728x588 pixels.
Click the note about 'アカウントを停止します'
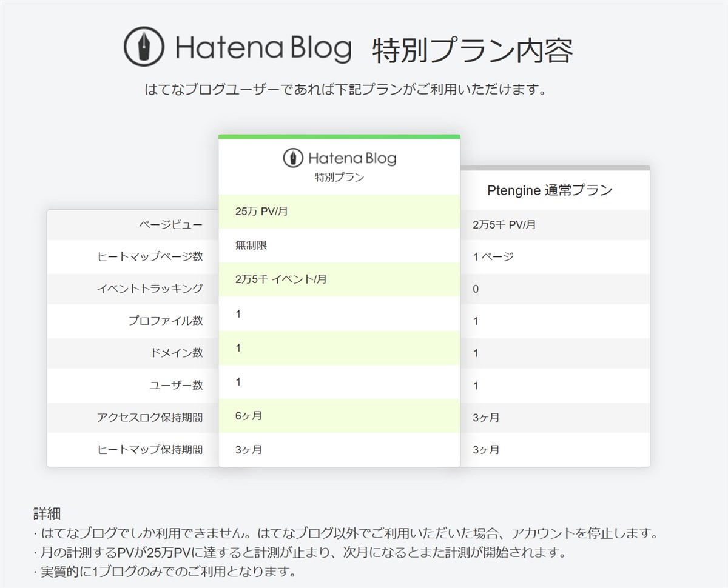coord(346,534)
